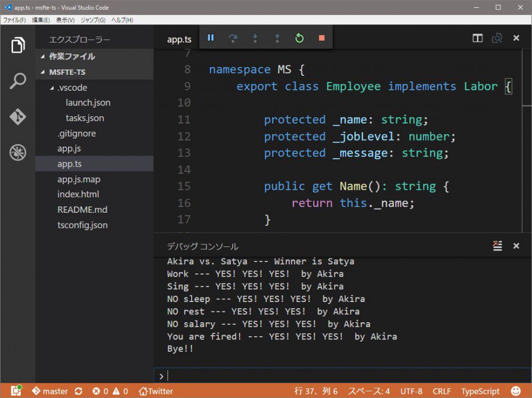Step into the function call

coord(255,38)
